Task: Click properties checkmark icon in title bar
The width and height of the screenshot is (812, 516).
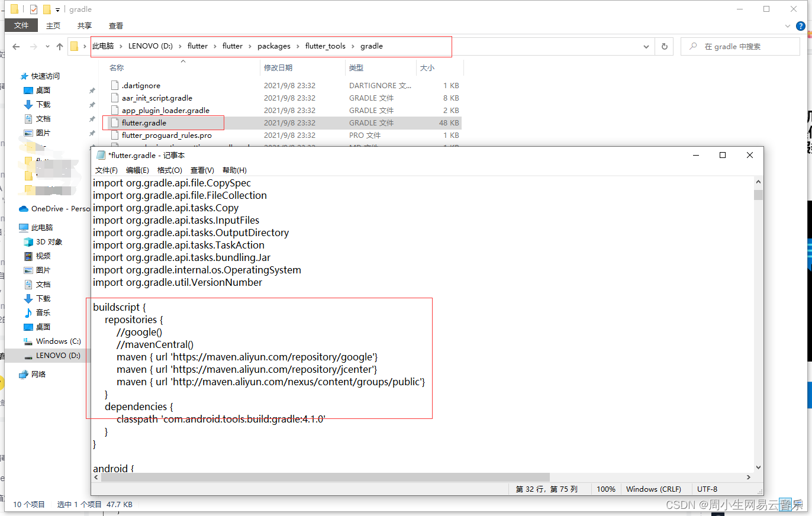Action: pyautogui.click(x=33, y=9)
